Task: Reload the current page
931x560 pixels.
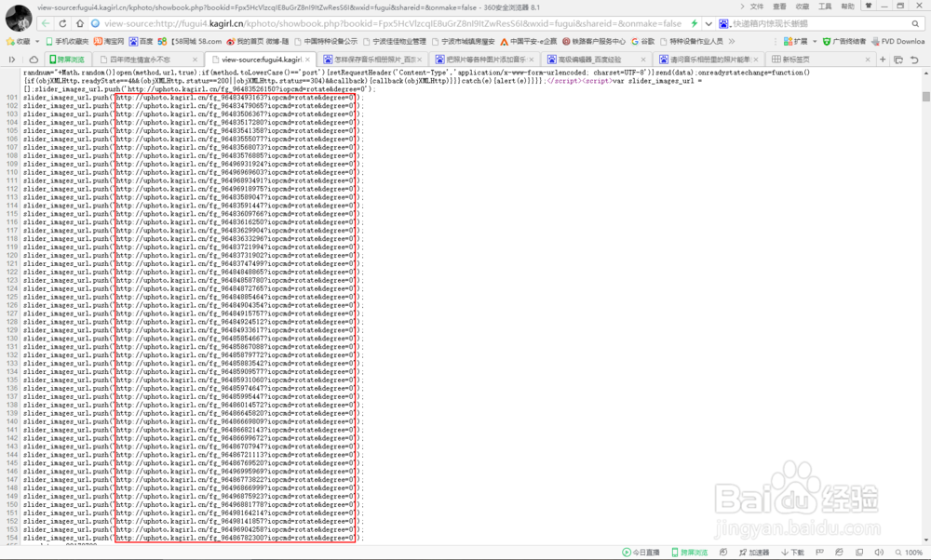Action: [62, 24]
